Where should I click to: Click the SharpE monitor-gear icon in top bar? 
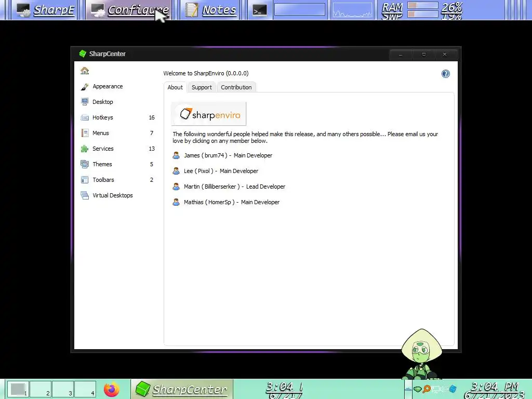tap(23, 10)
